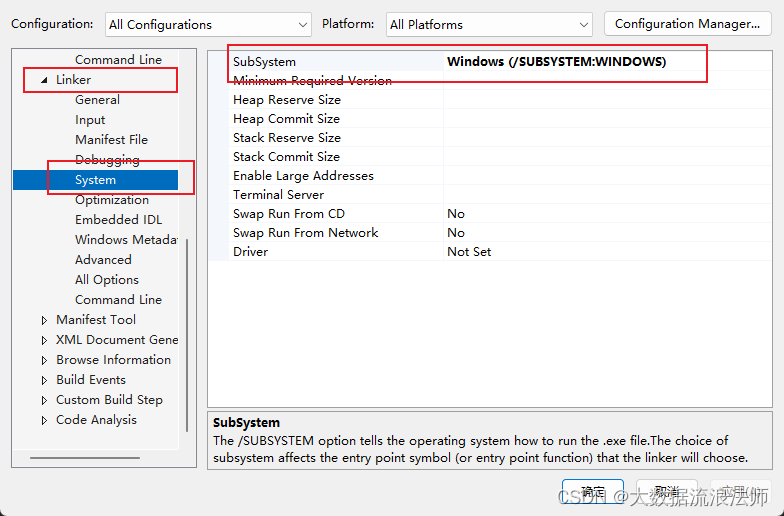Select Command Line above the Linker node
The width and height of the screenshot is (784, 516).
pyautogui.click(x=118, y=60)
